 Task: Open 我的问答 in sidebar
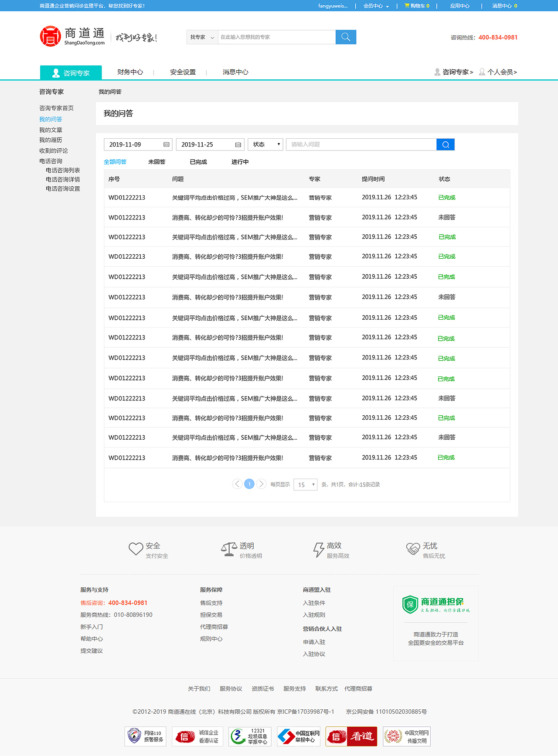[x=51, y=119]
